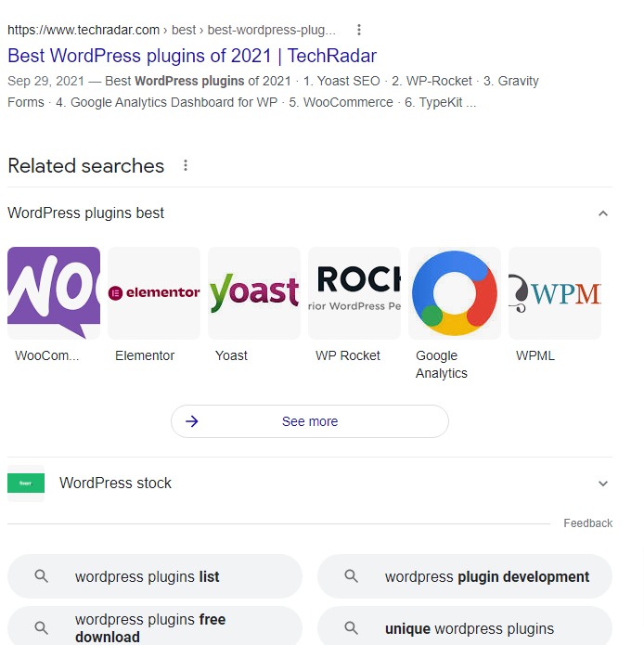Screen dimensions: 644x645
Task: Click the green Fiverr icon thumbnail
Action: [26, 483]
